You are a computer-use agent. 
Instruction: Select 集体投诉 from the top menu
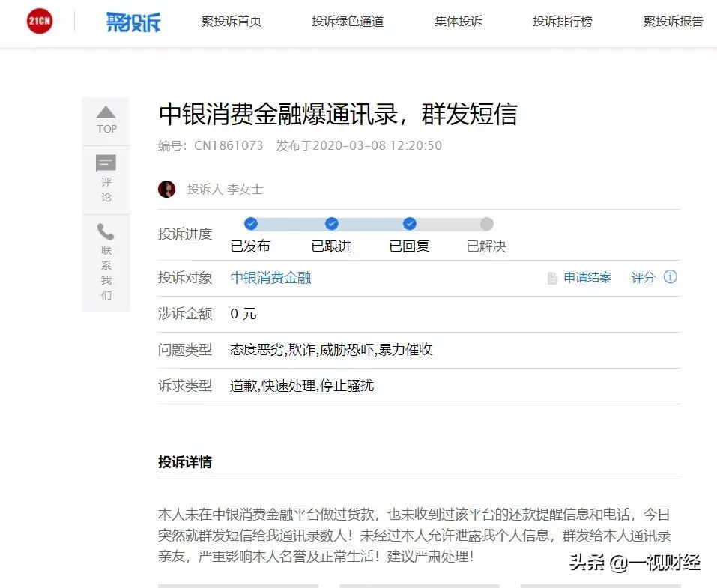point(458,22)
